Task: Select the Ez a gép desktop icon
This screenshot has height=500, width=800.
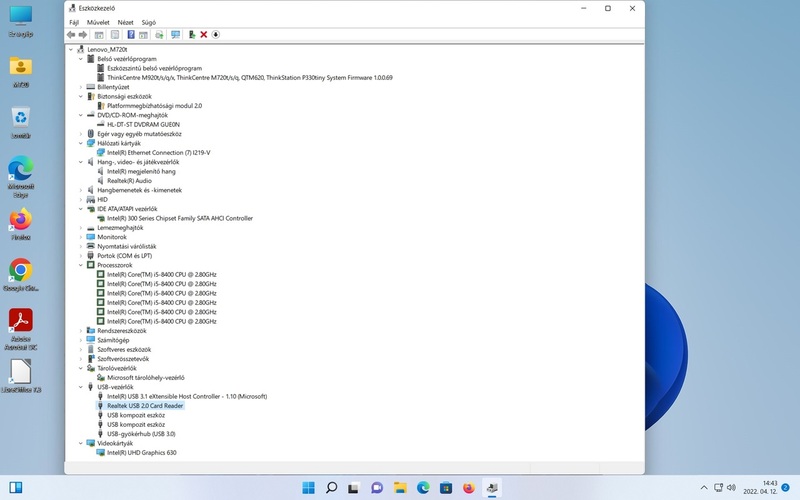Action: tap(21, 21)
